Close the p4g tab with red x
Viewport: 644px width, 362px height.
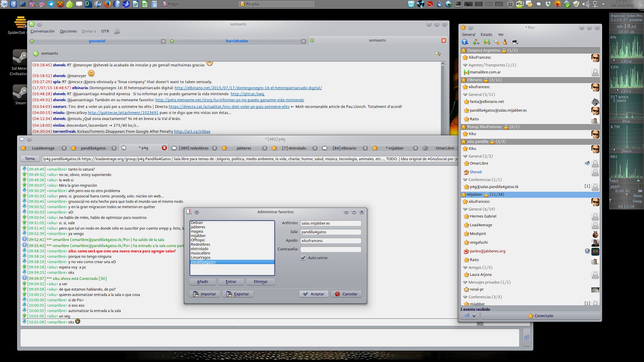[x=164, y=148]
